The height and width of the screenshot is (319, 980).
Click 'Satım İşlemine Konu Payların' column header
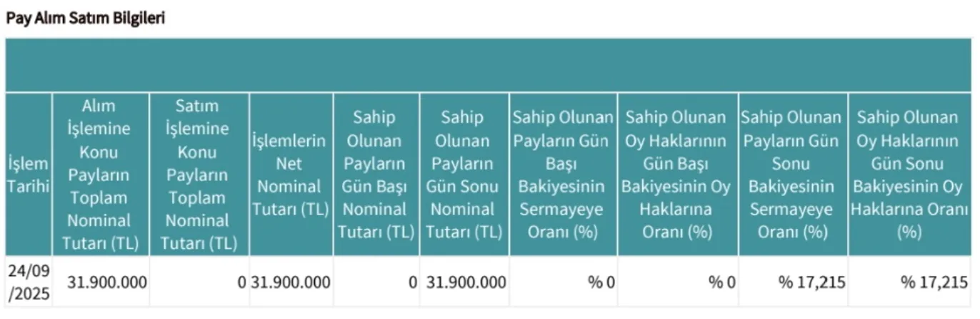point(199,175)
